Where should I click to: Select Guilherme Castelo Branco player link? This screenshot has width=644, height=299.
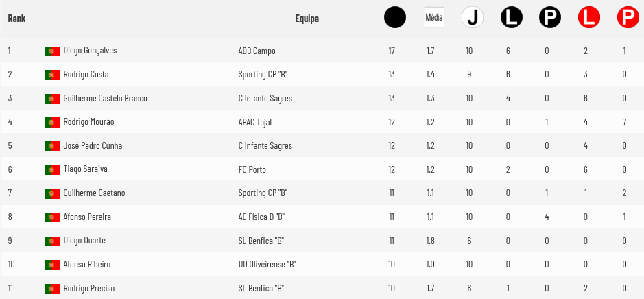105,98
